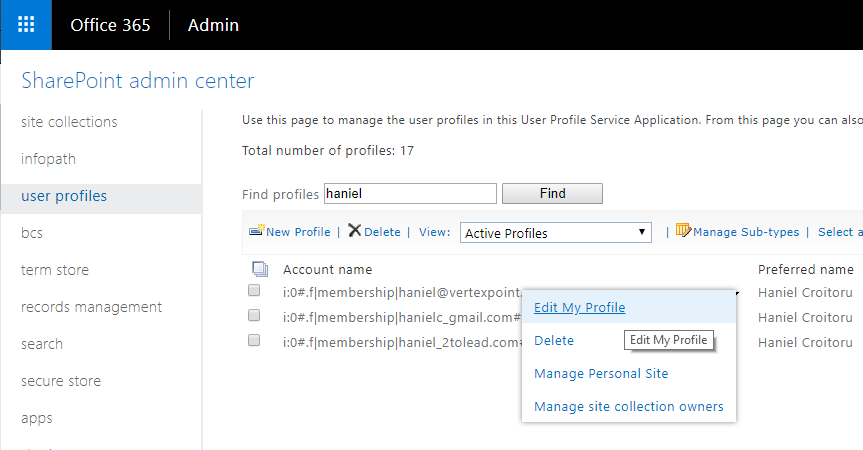Open the Office 365 app launcher waffle

click(x=26, y=25)
